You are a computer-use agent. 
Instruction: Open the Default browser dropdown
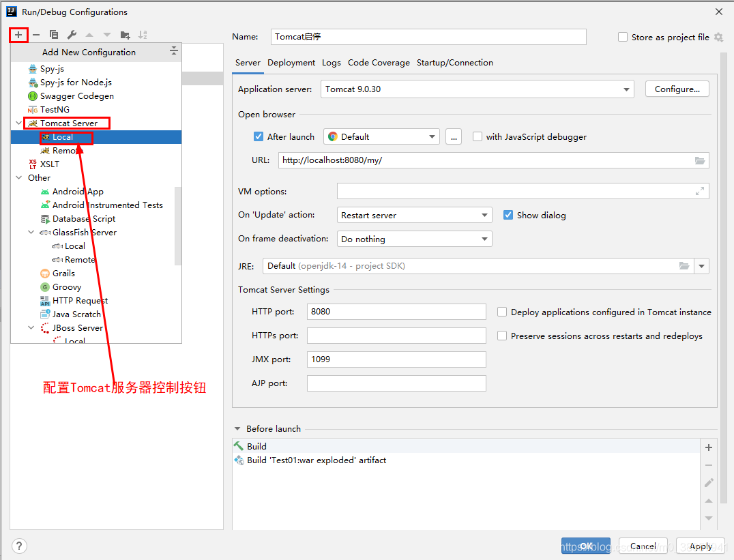(381, 136)
